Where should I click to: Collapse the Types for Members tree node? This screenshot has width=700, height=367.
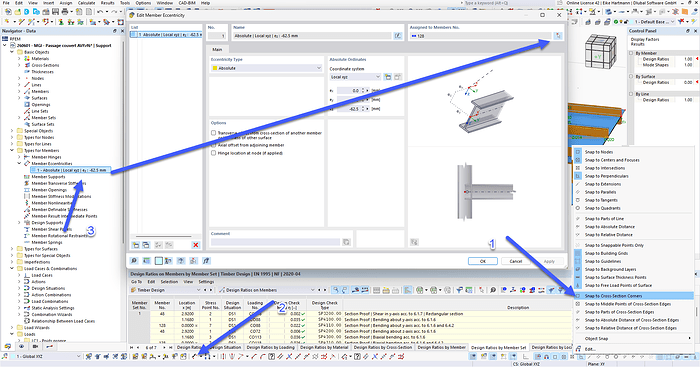[12, 150]
